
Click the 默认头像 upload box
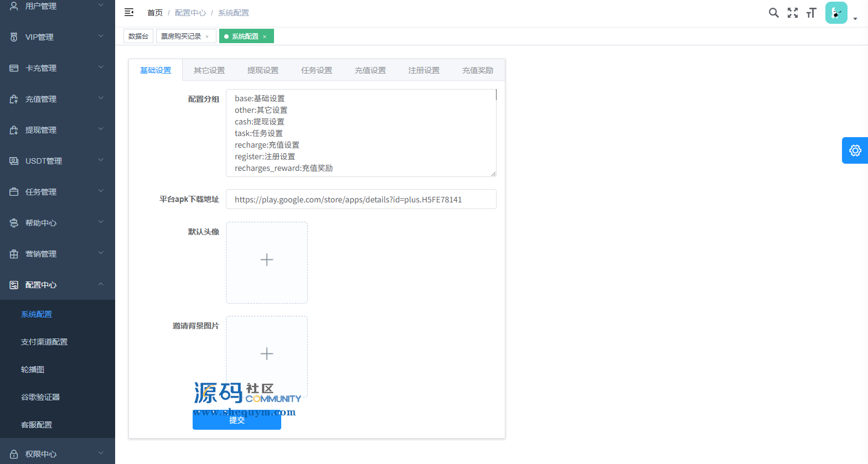point(267,263)
